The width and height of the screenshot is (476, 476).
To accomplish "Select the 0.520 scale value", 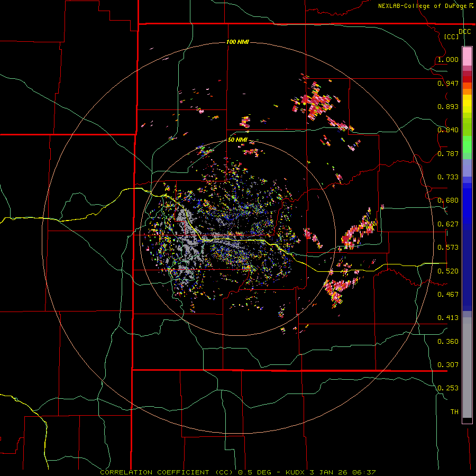I will (448, 271).
